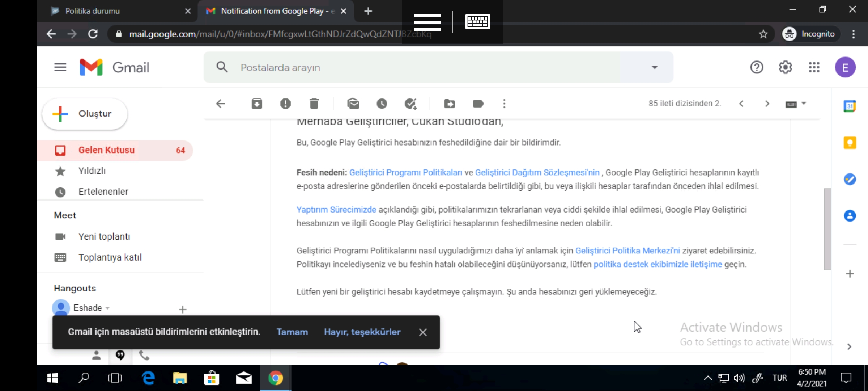Dismiss the desktop notification prompt
Viewport: 868px width, 391px height.
click(x=422, y=332)
